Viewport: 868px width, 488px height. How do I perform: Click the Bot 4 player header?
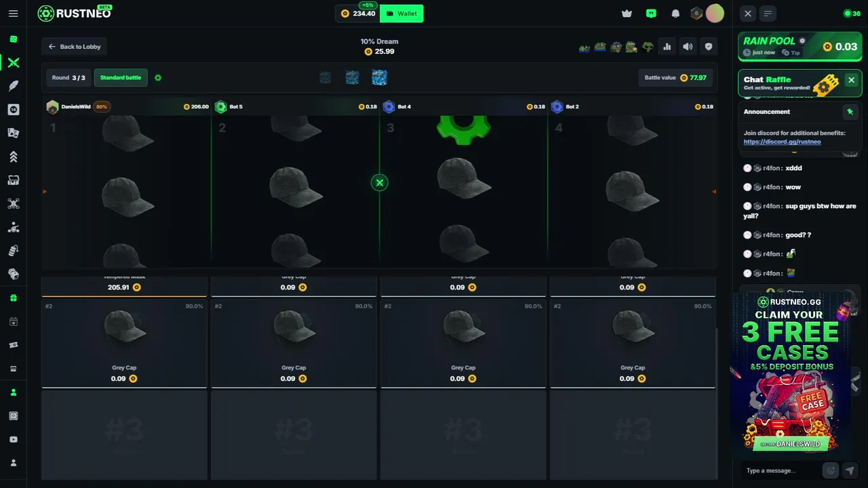[x=463, y=107]
